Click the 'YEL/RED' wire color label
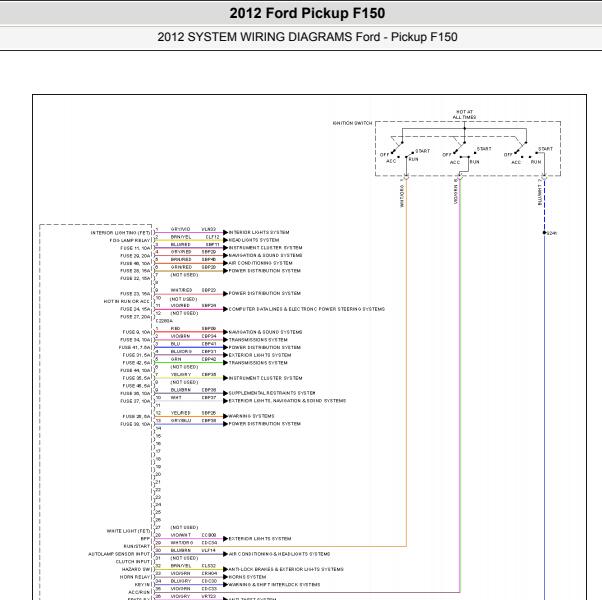602x600 pixels. click(180, 413)
